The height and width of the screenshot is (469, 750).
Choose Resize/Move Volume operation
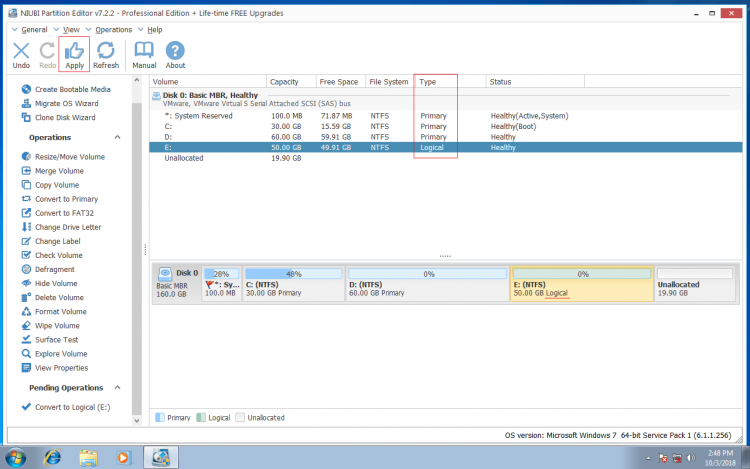point(63,157)
